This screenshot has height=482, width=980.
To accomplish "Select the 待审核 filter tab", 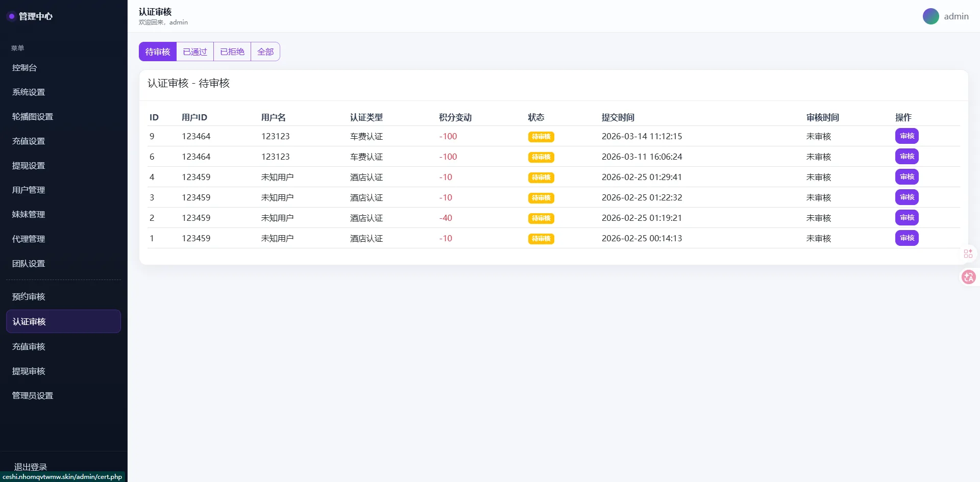I will click(158, 52).
